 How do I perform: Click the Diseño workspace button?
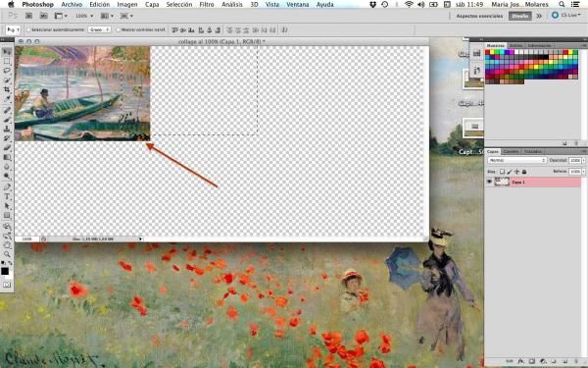[519, 16]
